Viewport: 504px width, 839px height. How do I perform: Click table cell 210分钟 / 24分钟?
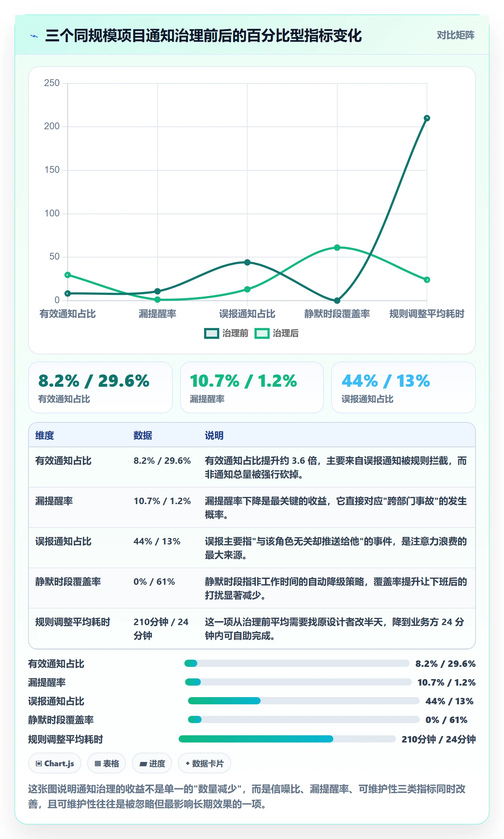[161, 629]
